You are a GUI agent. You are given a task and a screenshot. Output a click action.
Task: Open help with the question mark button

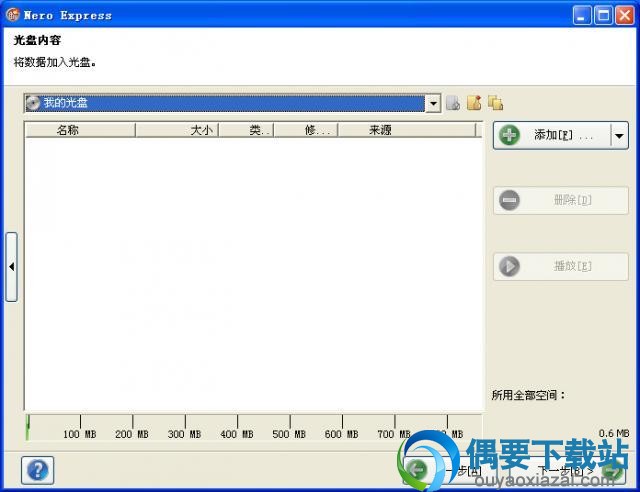(38, 470)
